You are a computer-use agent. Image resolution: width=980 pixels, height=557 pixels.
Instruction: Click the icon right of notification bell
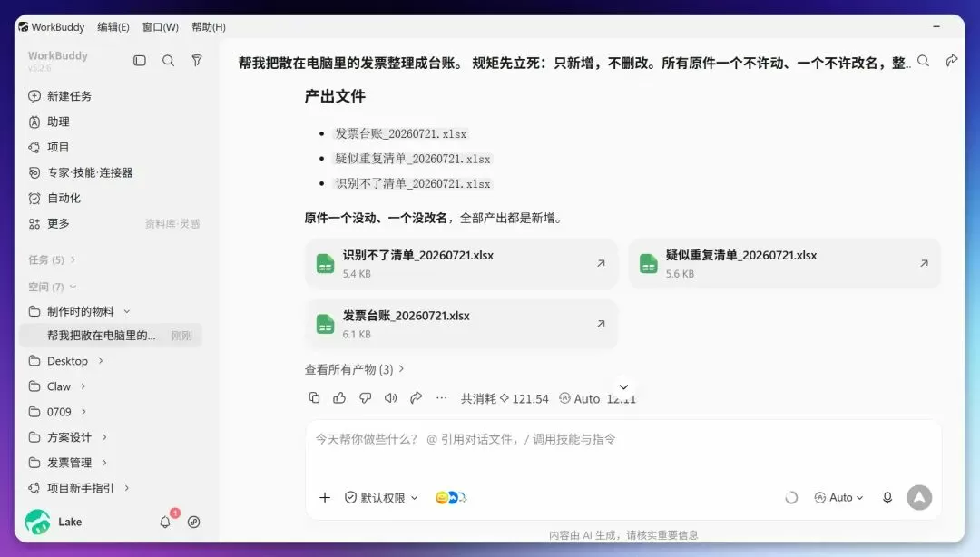coord(194,522)
